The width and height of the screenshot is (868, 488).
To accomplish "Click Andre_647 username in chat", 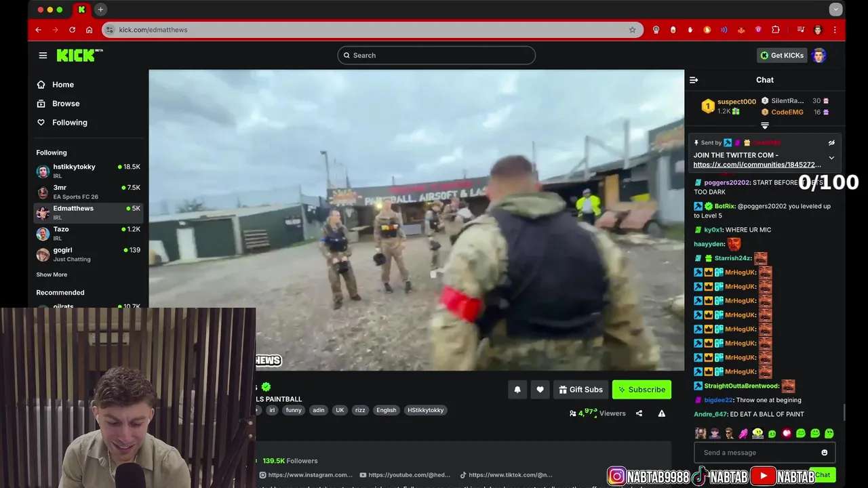I will coord(711,414).
